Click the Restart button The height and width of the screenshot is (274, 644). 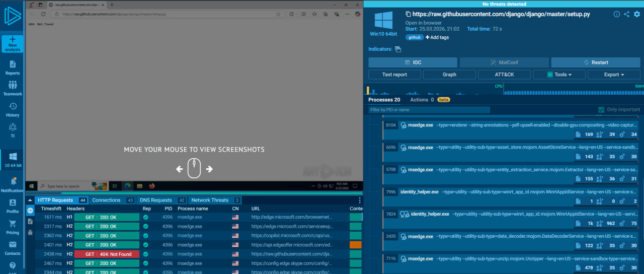[596, 62]
